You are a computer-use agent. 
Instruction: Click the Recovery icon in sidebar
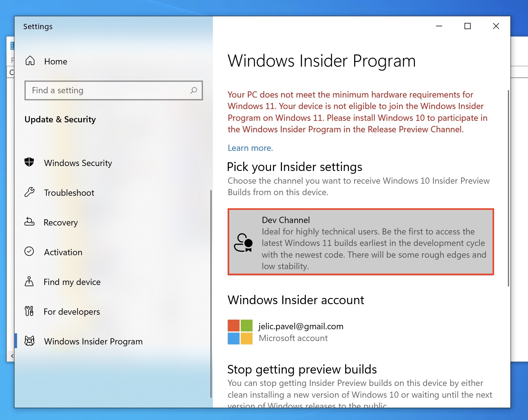point(29,222)
